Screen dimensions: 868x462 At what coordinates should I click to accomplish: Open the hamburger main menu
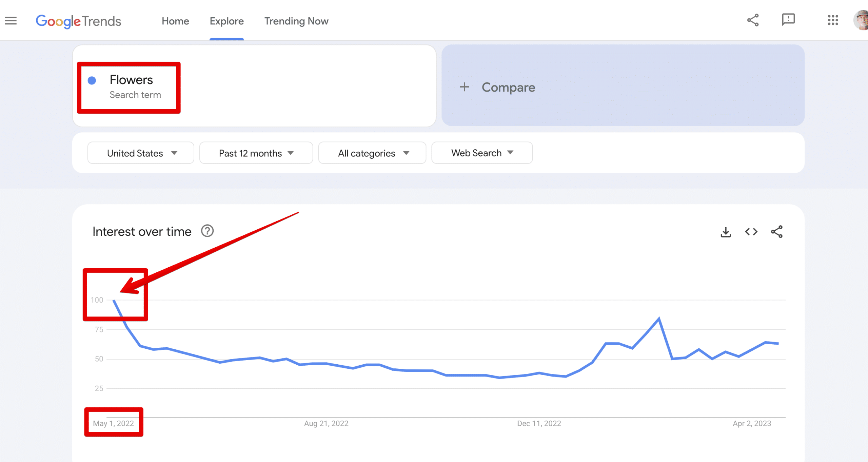click(11, 21)
